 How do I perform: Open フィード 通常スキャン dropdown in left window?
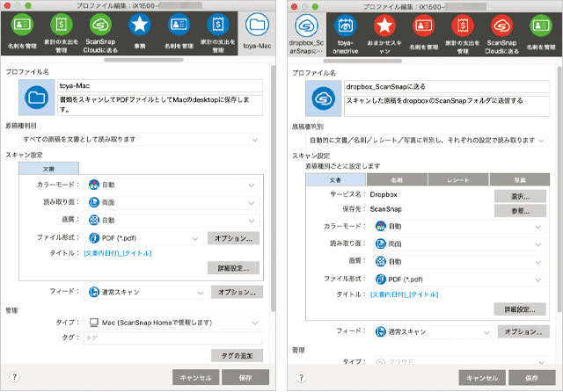(146, 293)
